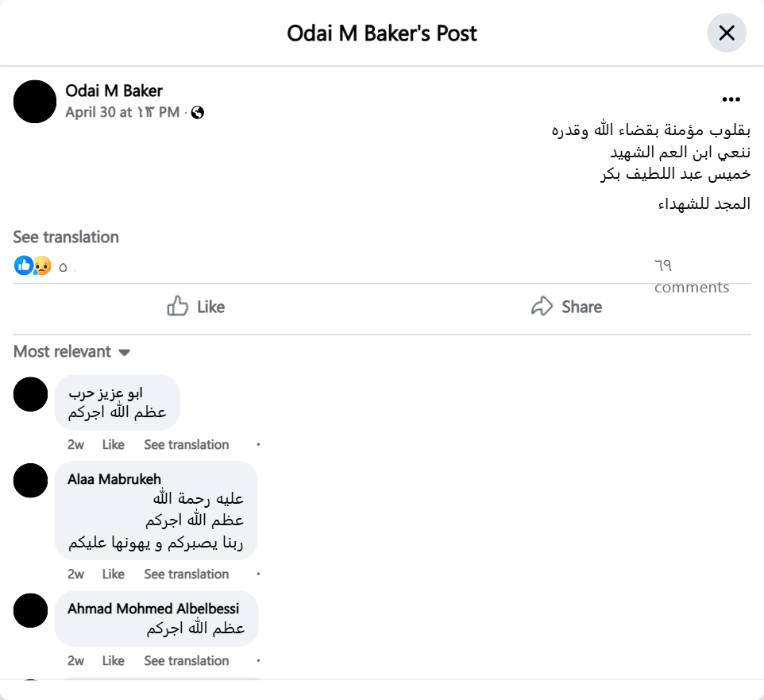Click the thumbs-up Like reaction icon under the post

click(23, 265)
